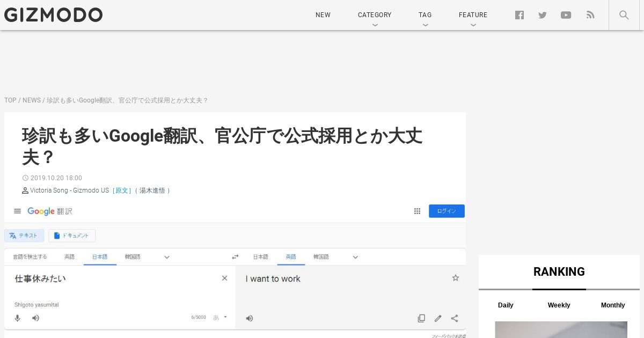Click the NEW menu item
This screenshot has height=338, width=644.
(323, 15)
